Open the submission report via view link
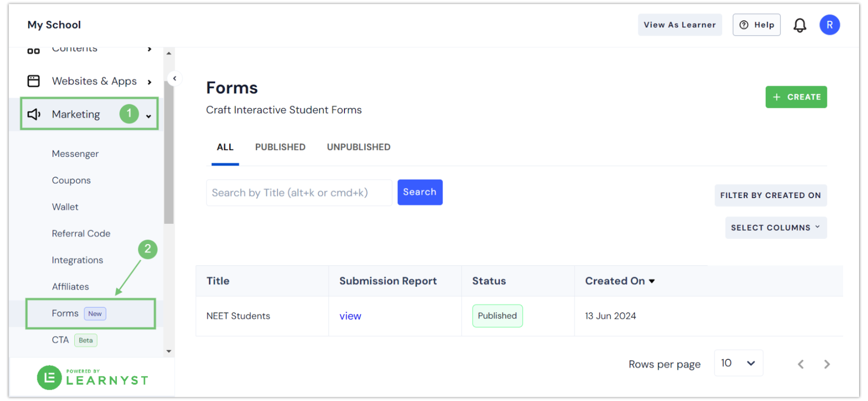The height and width of the screenshot is (401, 868). (x=350, y=316)
